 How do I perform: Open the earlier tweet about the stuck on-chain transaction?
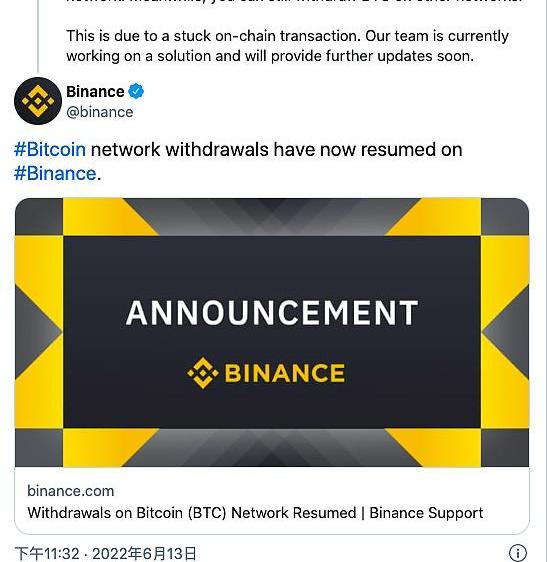(287, 46)
